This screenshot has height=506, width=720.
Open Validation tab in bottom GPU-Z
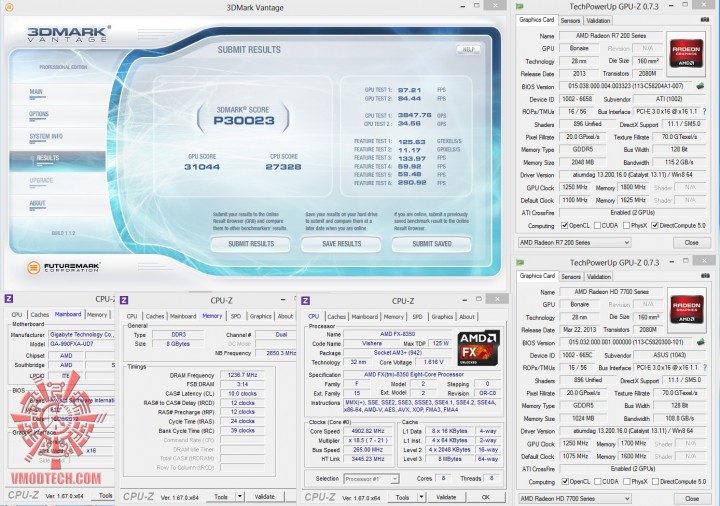coord(598,276)
